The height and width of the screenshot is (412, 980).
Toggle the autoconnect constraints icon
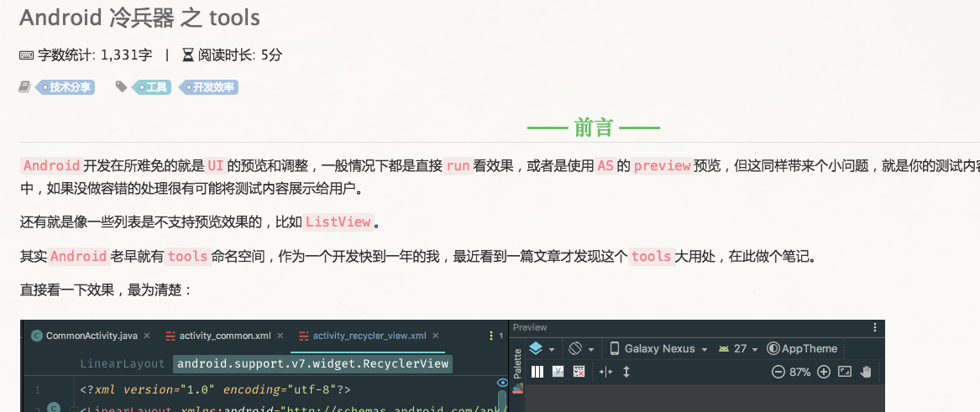point(558,372)
